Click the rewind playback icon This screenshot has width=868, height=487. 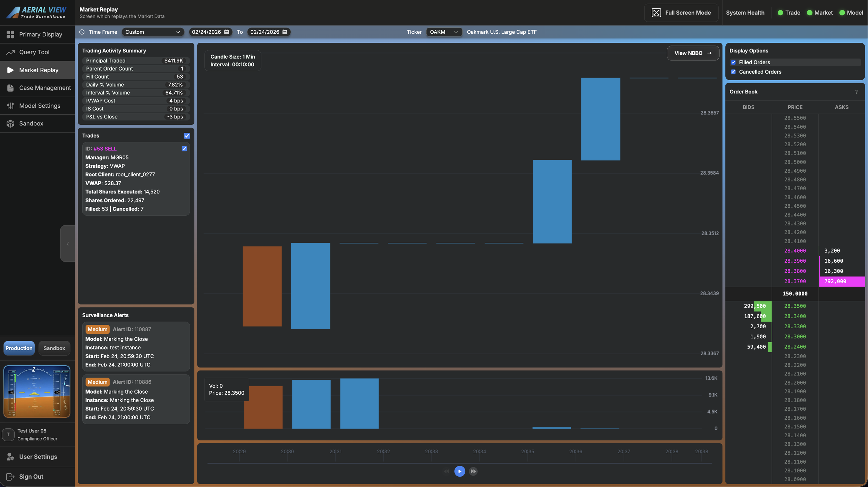(x=446, y=471)
